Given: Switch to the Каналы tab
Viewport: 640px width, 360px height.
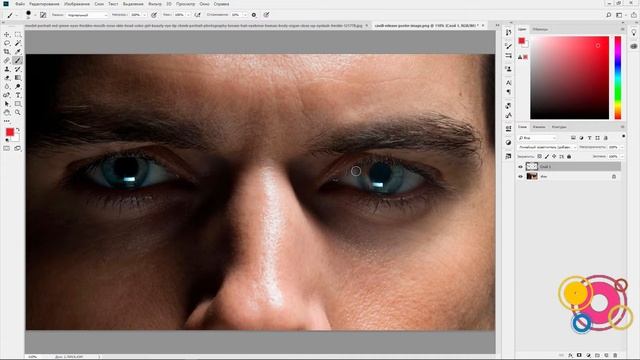Looking at the screenshot, I should point(539,127).
